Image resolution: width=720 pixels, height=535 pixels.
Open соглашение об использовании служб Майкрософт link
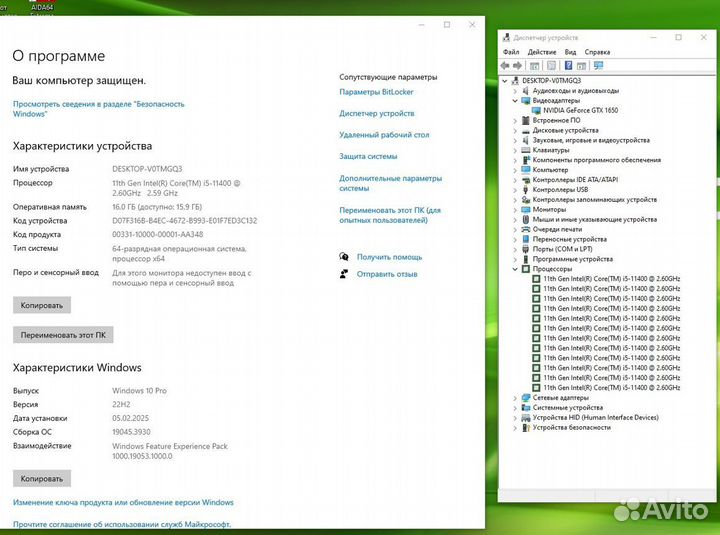[122, 524]
